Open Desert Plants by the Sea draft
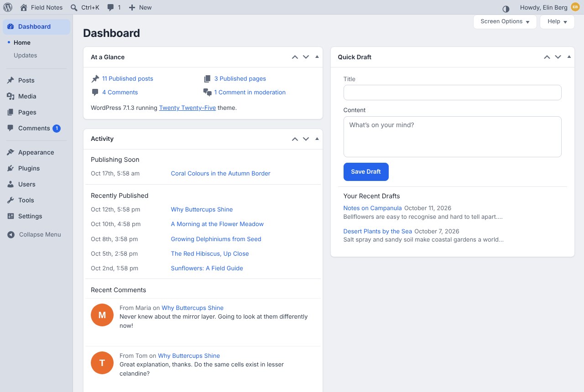The height and width of the screenshot is (392, 584). (x=378, y=231)
